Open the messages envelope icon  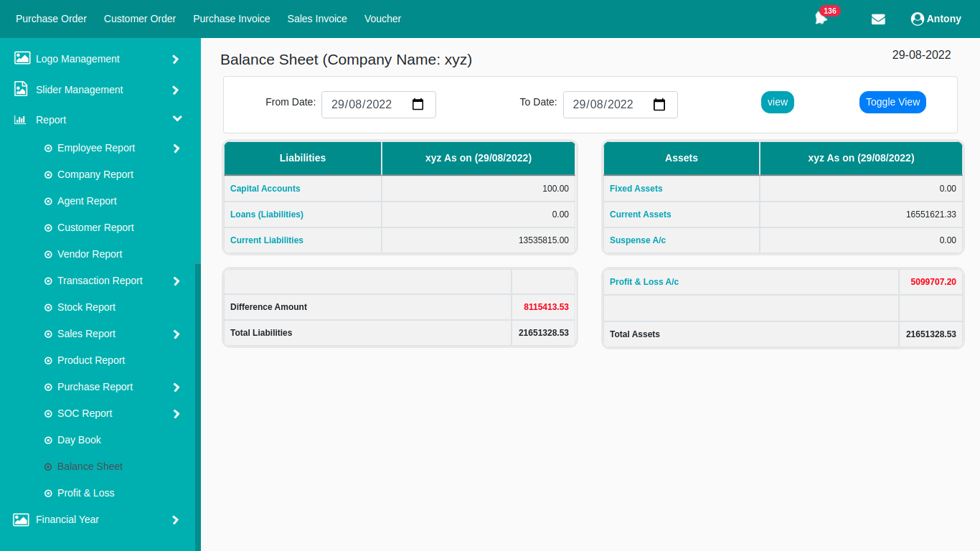tap(878, 19)
